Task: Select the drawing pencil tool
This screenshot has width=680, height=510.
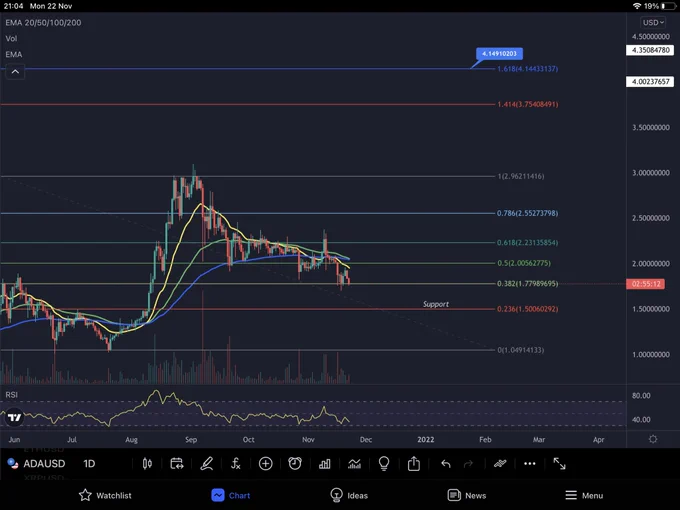Action: [x=206, y=464]
